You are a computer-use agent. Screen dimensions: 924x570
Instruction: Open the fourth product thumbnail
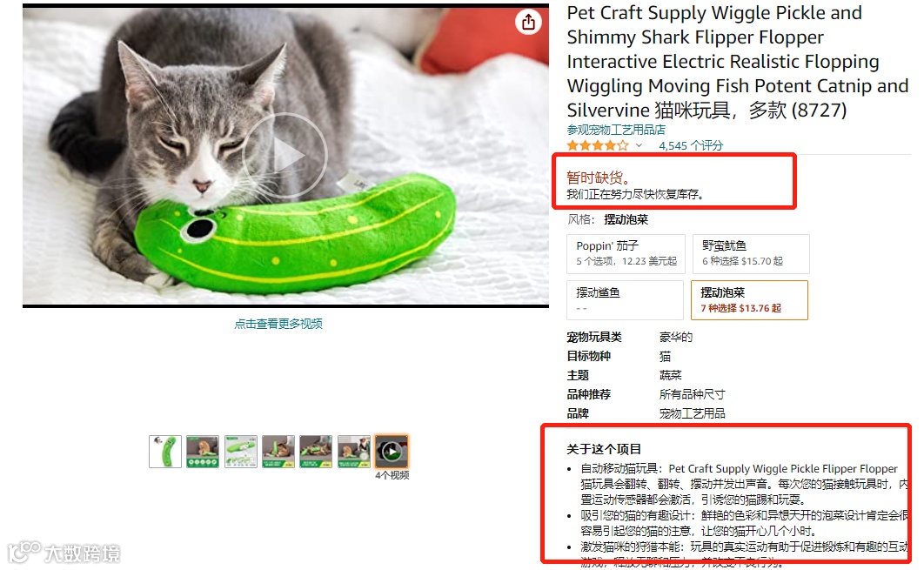278,452
